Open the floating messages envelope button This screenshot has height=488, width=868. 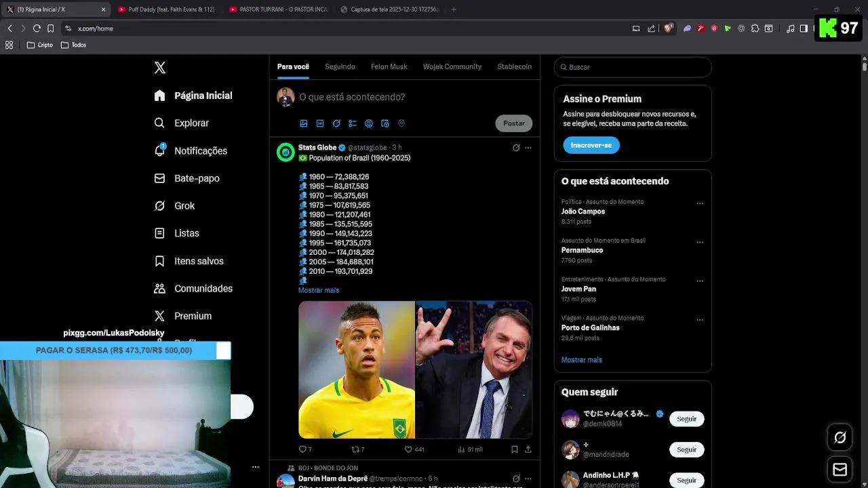click(840, 470)
